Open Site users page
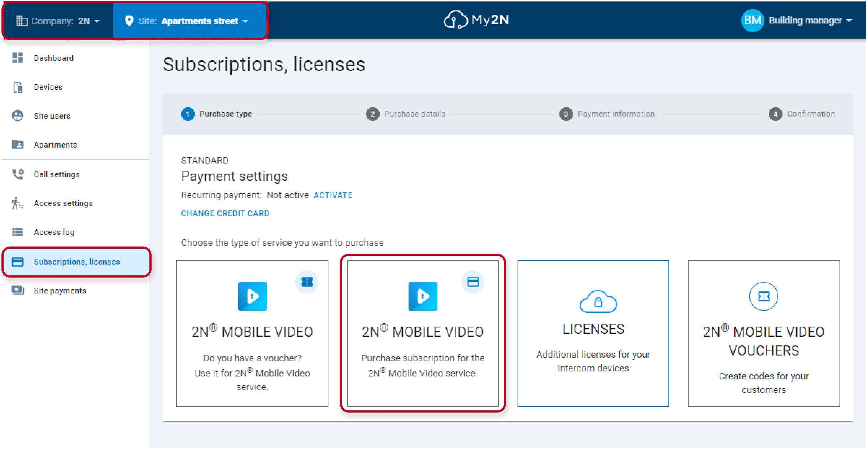The image size is (868, 449). point(75,116)
